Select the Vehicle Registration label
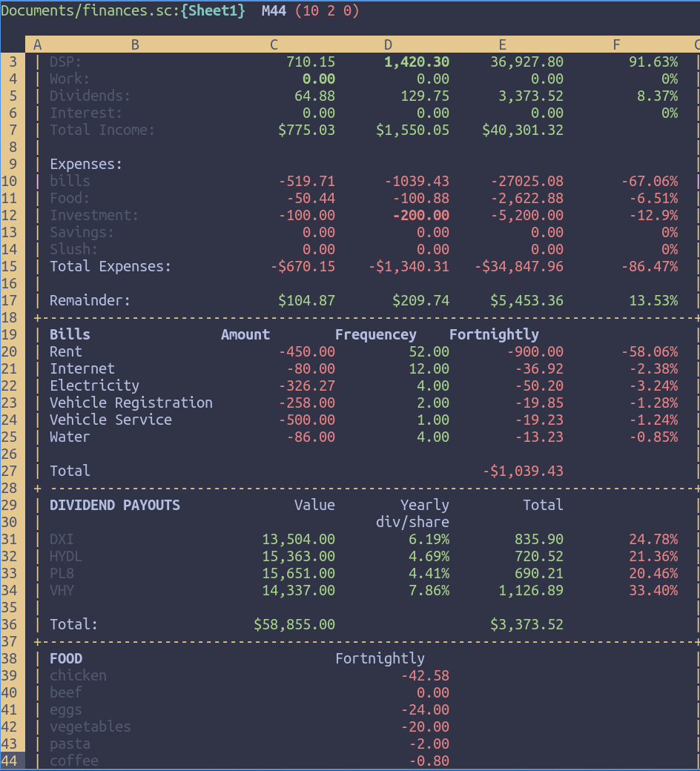The width and height of the screenshot is (700, 771). (131, 403)
